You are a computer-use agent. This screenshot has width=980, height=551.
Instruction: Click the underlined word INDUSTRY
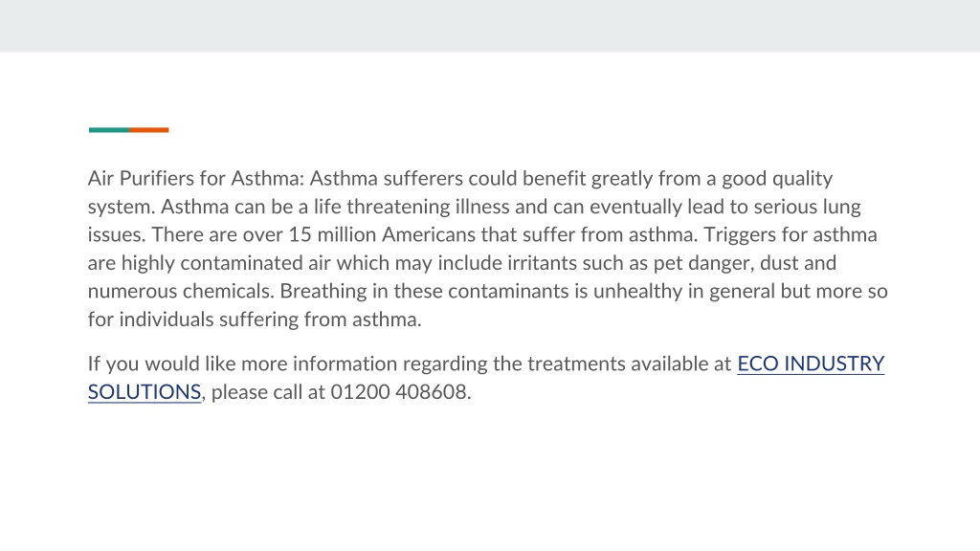click(835, 364)
